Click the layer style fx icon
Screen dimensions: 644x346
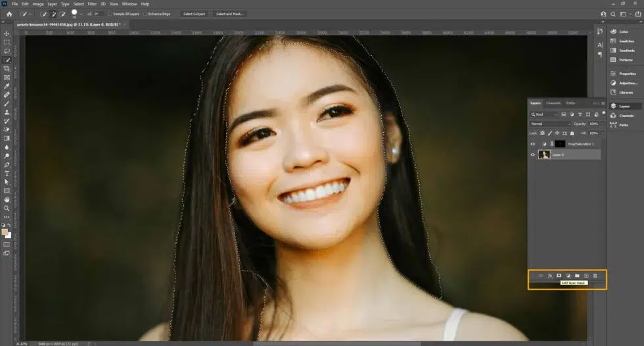point(550,276)
